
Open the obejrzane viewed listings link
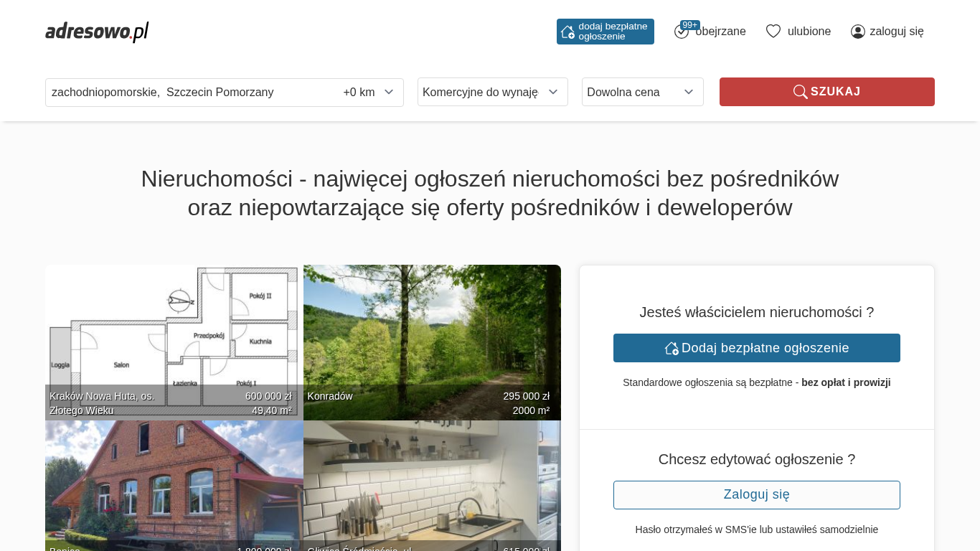(x=720, y=32)
